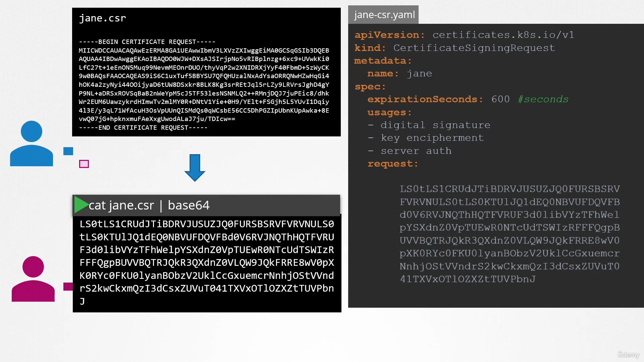Viewport: 644px width, 362px height.
Task: Click the BEGIN CERTIFICATE REQUEST header line
Action: coord(147,42)
